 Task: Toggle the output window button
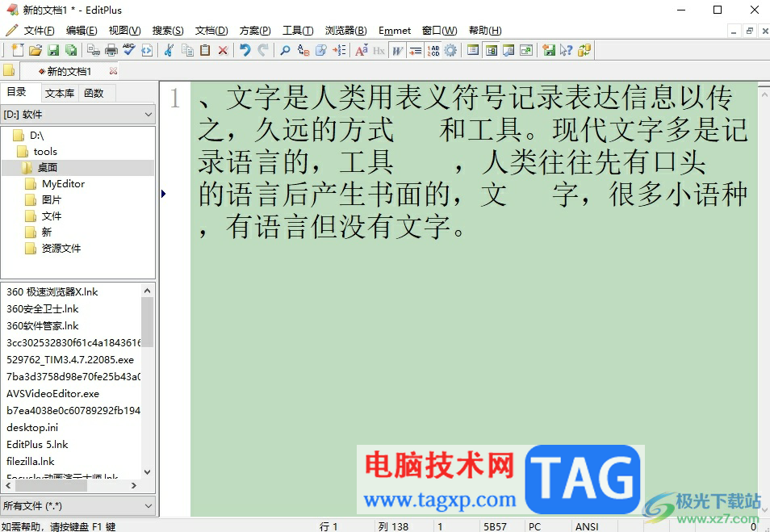click(508, 50)
